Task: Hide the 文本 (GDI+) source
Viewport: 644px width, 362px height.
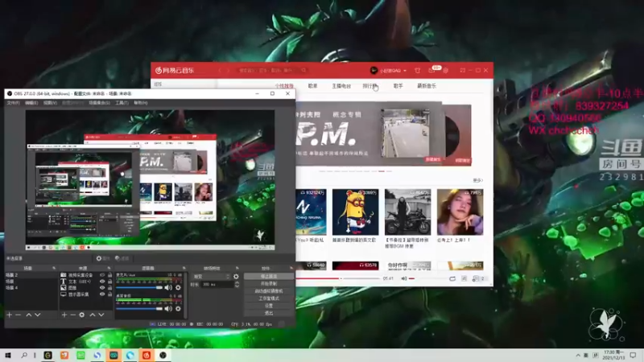Action: coord(102,282)
